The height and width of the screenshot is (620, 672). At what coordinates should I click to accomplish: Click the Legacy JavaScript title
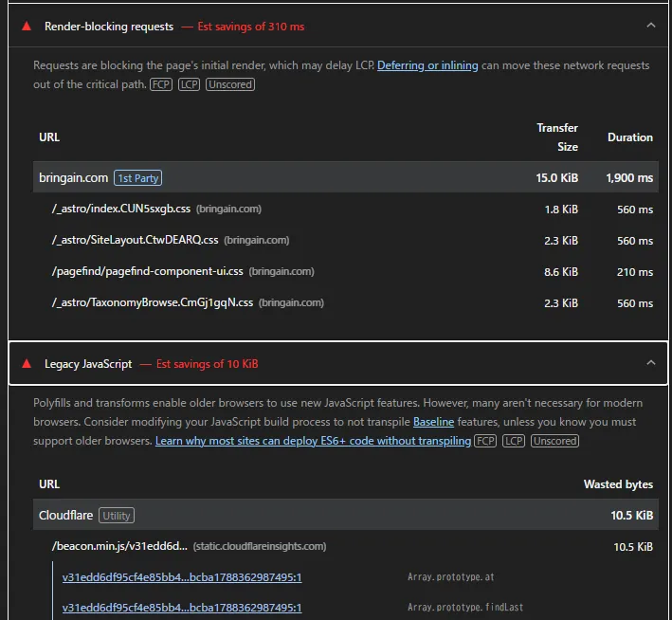click(x=88, y=364)
